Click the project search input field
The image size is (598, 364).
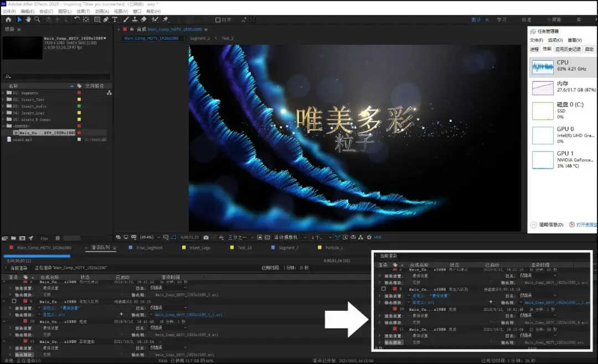coord(57,76)
